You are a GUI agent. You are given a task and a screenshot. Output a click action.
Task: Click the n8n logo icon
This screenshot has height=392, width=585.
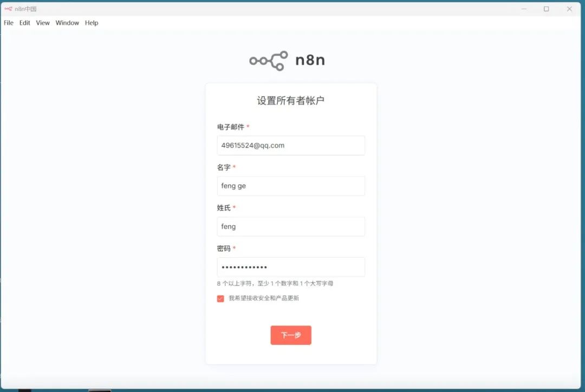269,61
